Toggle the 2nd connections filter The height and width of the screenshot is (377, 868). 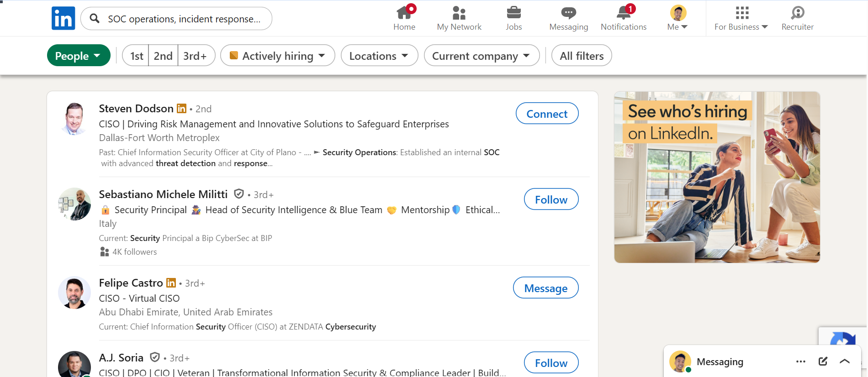pos(163,56)
